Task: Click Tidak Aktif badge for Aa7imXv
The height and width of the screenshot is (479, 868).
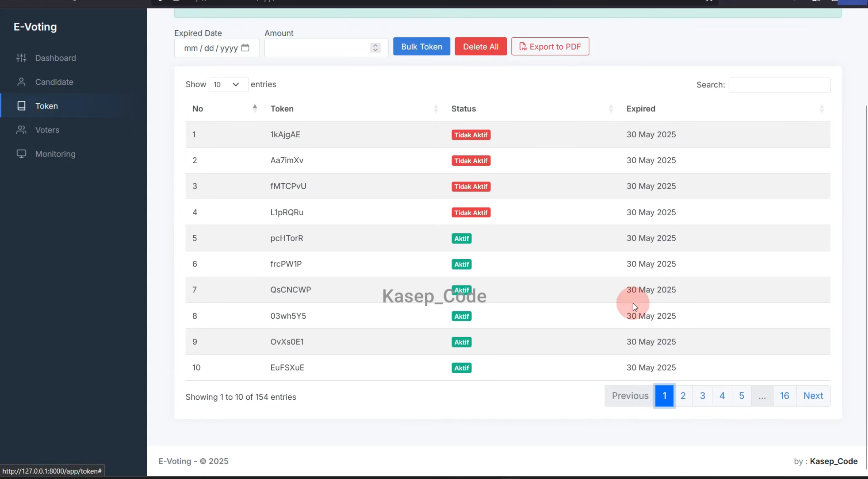Action: 471,161
